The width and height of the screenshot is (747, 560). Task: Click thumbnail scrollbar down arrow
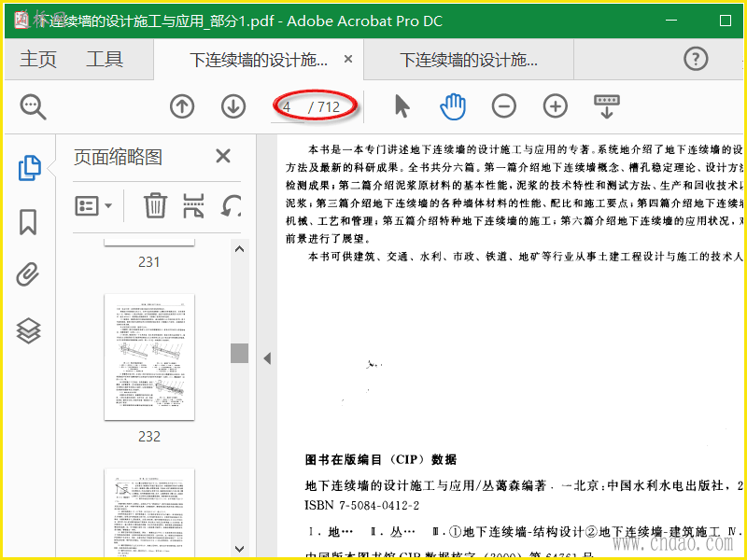pyautogui.click(x=240, y=549)
